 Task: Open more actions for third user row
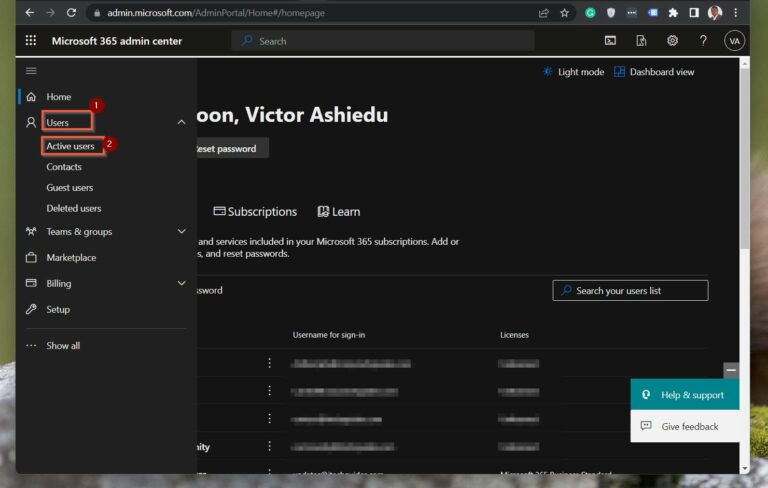click(269, 418)
